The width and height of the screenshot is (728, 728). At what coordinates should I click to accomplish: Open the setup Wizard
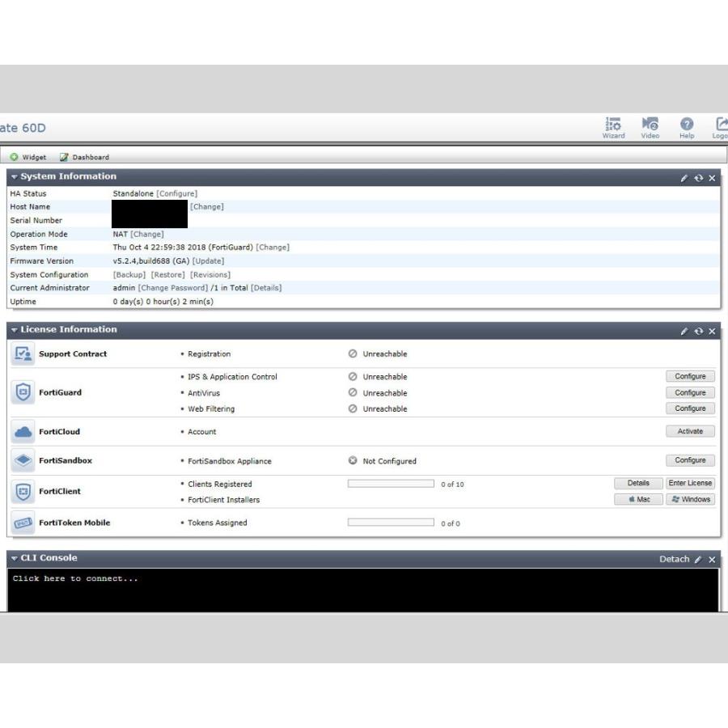[613, 125]
